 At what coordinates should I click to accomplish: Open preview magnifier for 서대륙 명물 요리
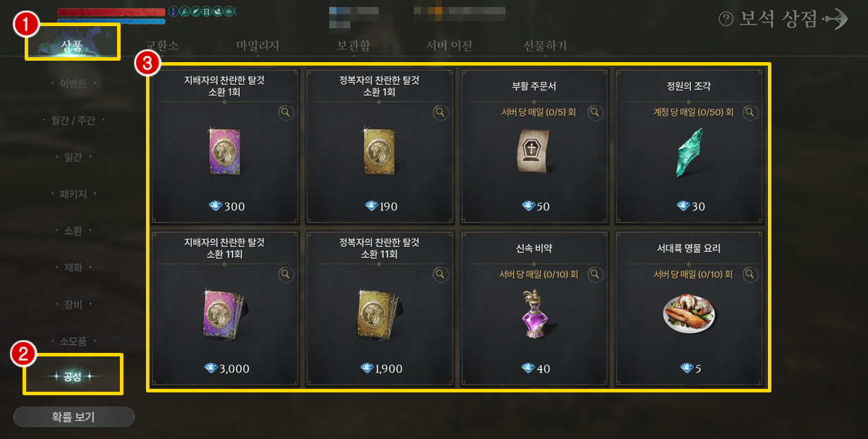(750, 274)
